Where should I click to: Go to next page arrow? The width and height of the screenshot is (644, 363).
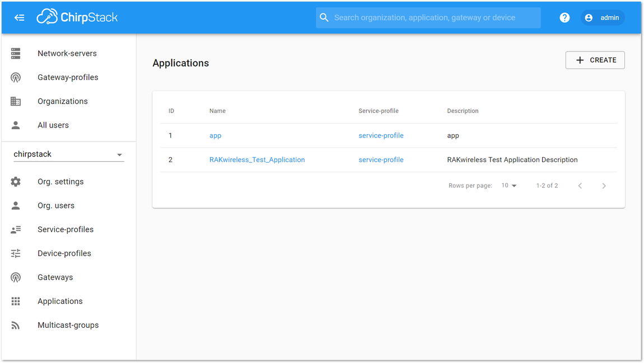tap(604, 186)
